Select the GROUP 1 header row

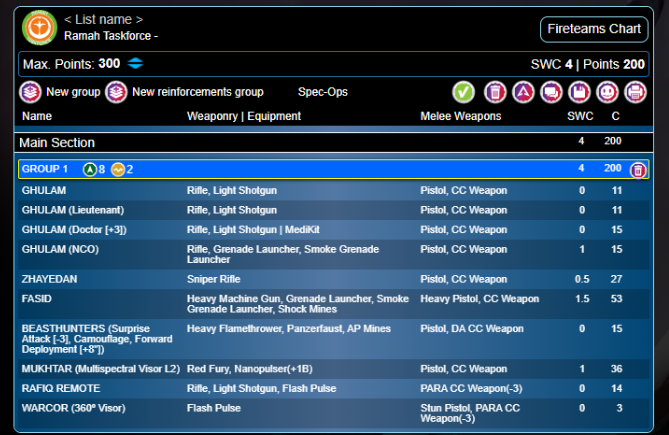(x=300, y=169)
